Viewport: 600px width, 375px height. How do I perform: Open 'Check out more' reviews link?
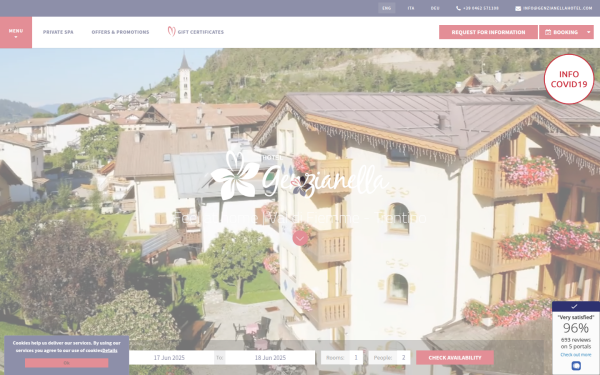[576, 355]
